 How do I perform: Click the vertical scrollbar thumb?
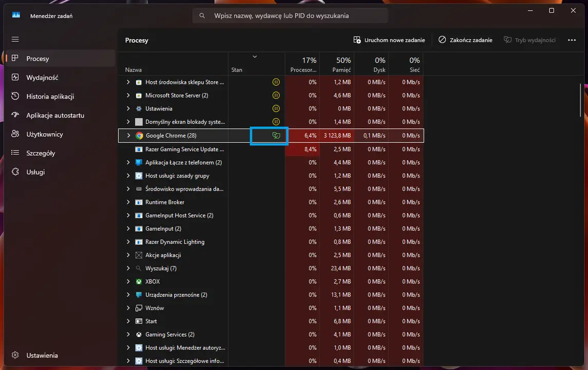(580, 100)
